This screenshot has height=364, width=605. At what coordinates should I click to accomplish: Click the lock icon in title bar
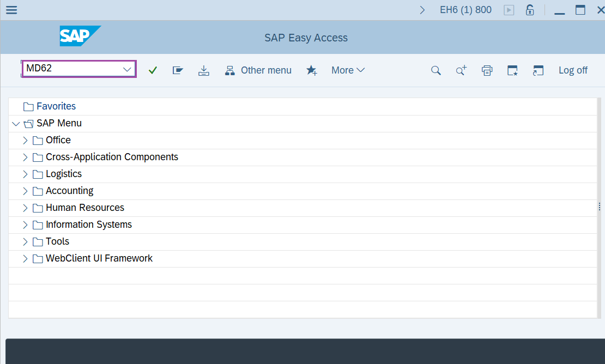coord(529,10)
